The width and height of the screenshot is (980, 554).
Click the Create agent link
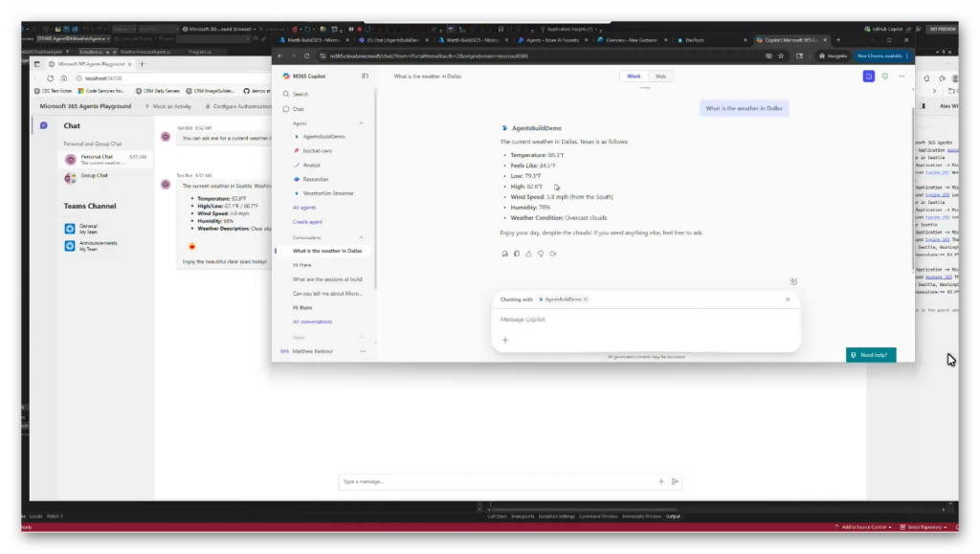(x=307, y=222)
